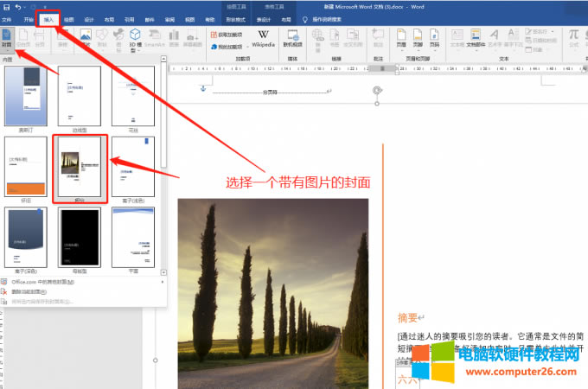
Task: Choose the 母板型 black cover thumbnail
Action: [x=80, y=238]
